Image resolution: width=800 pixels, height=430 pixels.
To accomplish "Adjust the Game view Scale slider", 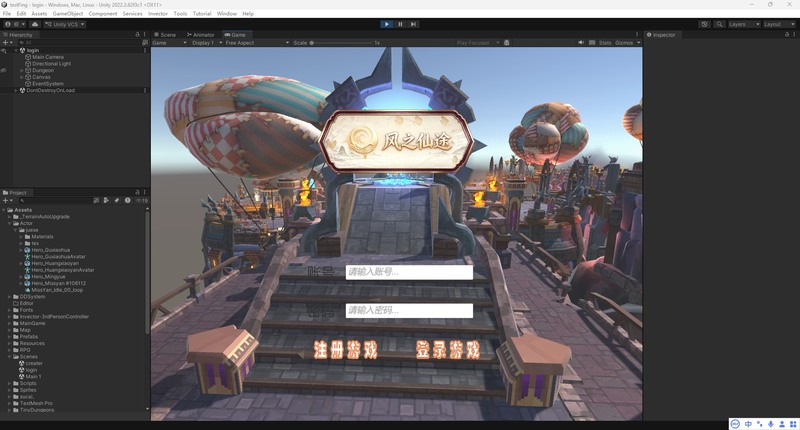I will pos(342,43).
